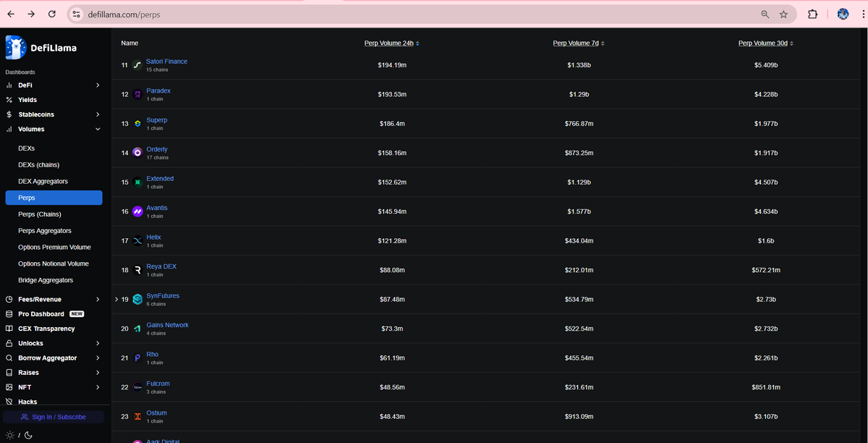Bookmark this page with the star icon
868x443 pixels.
click(x=783, y=14)
